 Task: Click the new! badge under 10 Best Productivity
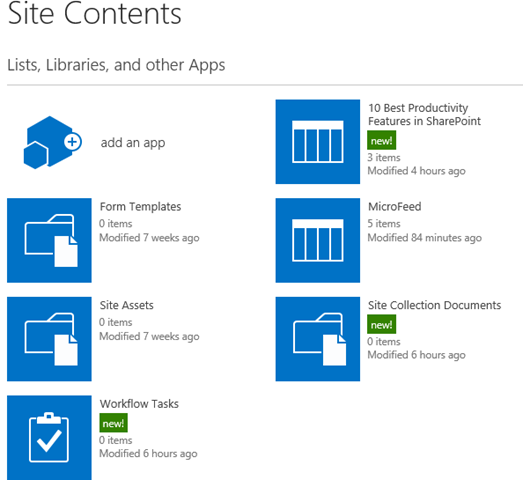[382, 140]
